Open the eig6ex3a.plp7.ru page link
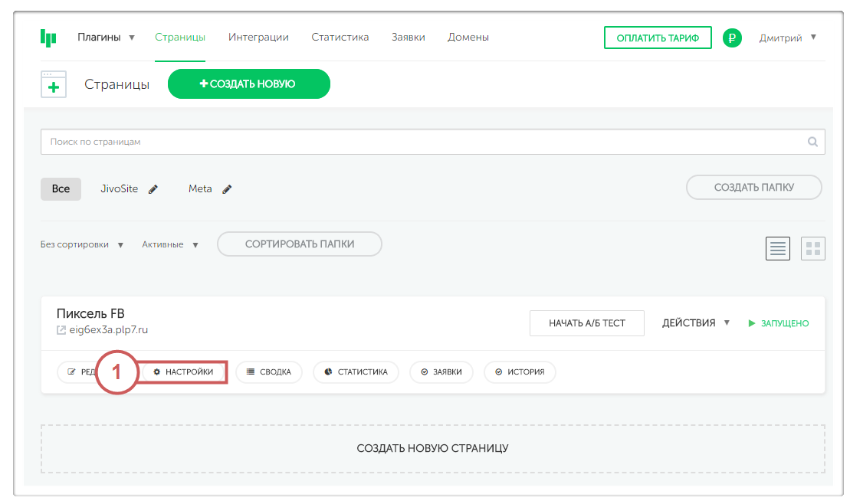The width and height of the screenshot is (850, 504). (x=108, y=330)
